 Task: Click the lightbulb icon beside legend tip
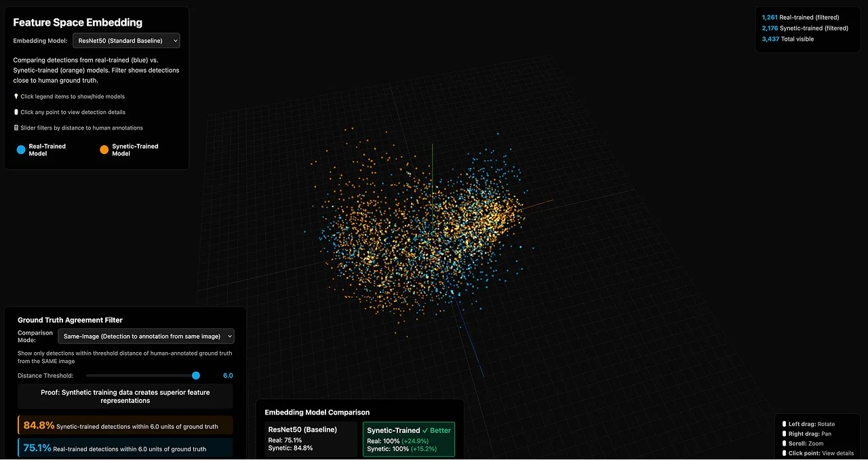16,97
